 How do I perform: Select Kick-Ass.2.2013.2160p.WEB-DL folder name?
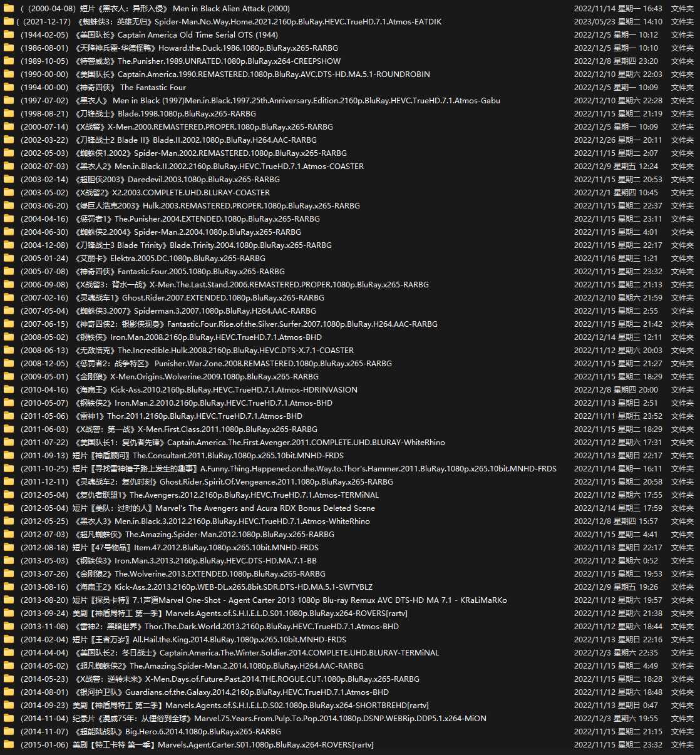[x=196, y=587]
